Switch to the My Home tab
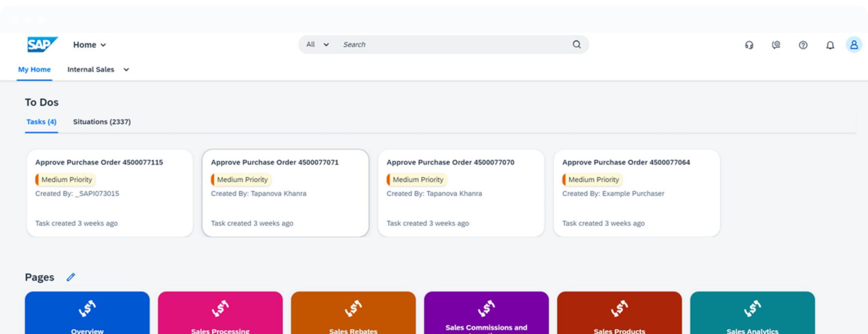The width and height of the screenshot is (868, 334). tap(34, 70)
